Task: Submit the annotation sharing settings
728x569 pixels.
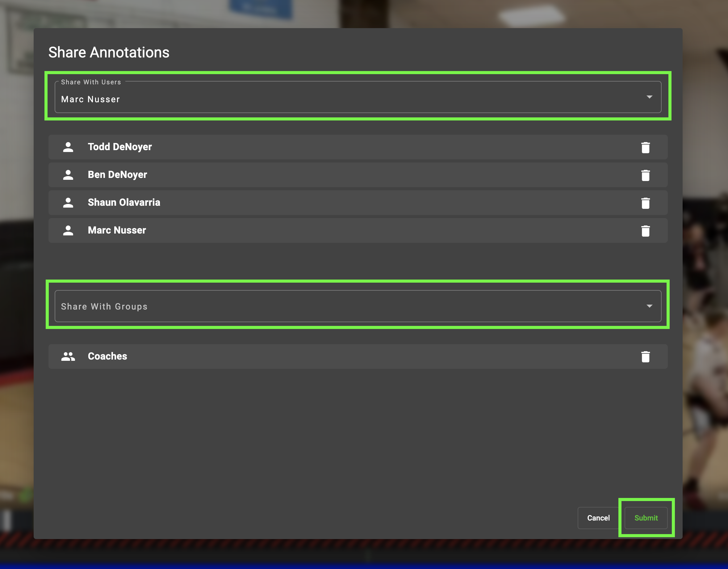Action: point(646,518)
